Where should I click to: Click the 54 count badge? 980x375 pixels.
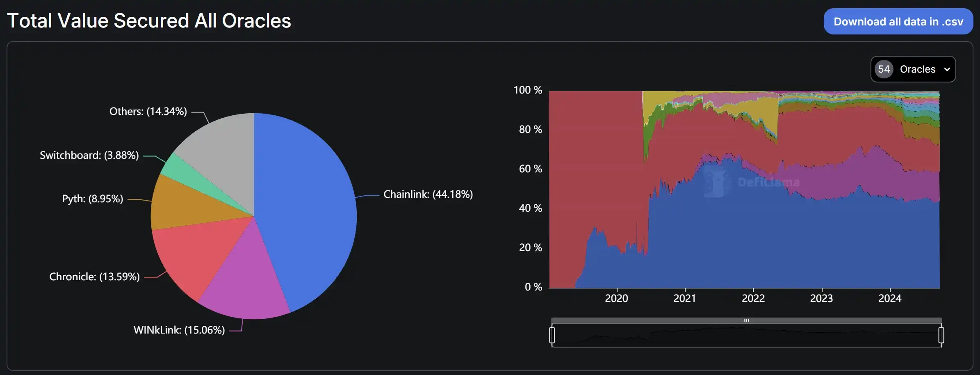[x=884, y=69]
